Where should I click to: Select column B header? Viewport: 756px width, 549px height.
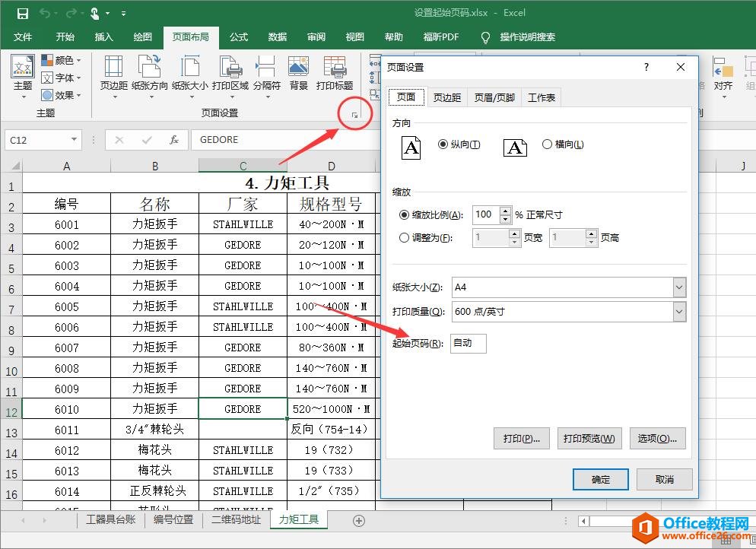pyautogui.click(x=154, y=167)
